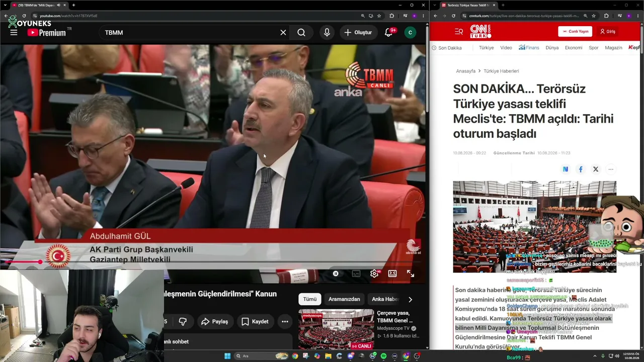Share the article on X
Image resolution: width=644 pixels, height=362 pixels.
point(596,169)
